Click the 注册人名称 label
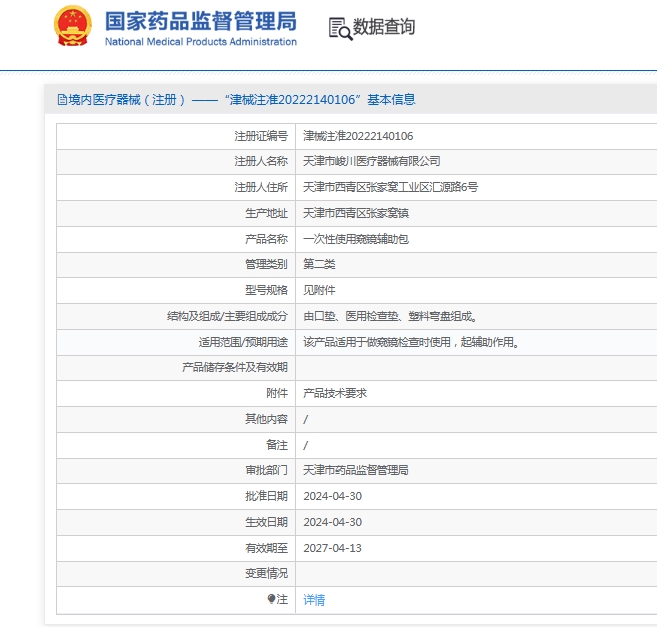The height and width of the screenshot is (627, 657). pos(261,161)
